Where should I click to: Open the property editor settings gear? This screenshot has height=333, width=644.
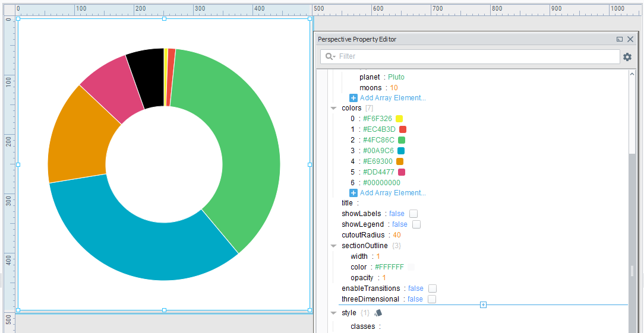point(627,56)
